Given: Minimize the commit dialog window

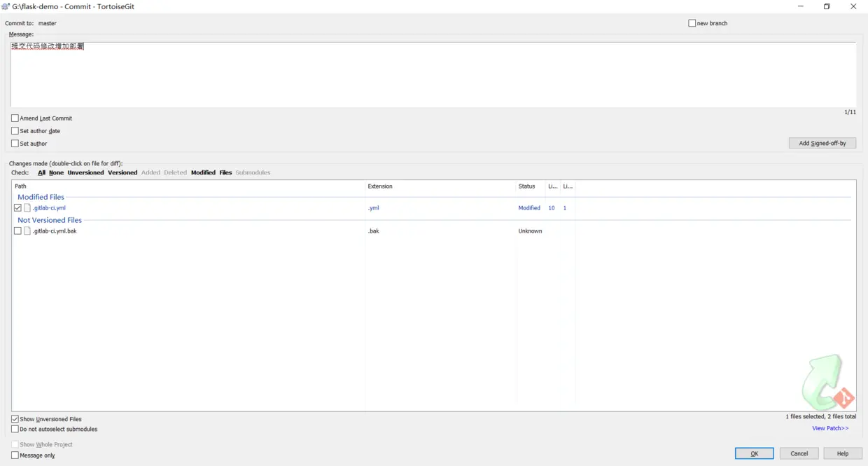Looking at the screenshot, I should point(801,6).
